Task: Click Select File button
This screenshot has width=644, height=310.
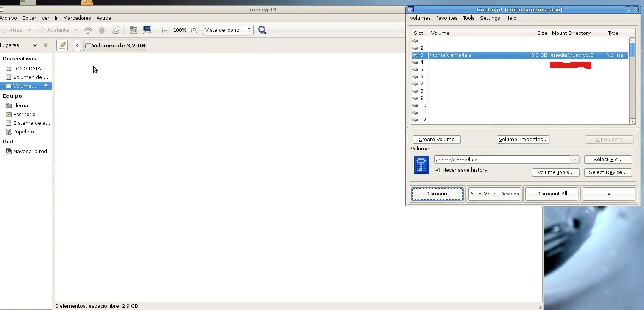Action: click(608, 160)
